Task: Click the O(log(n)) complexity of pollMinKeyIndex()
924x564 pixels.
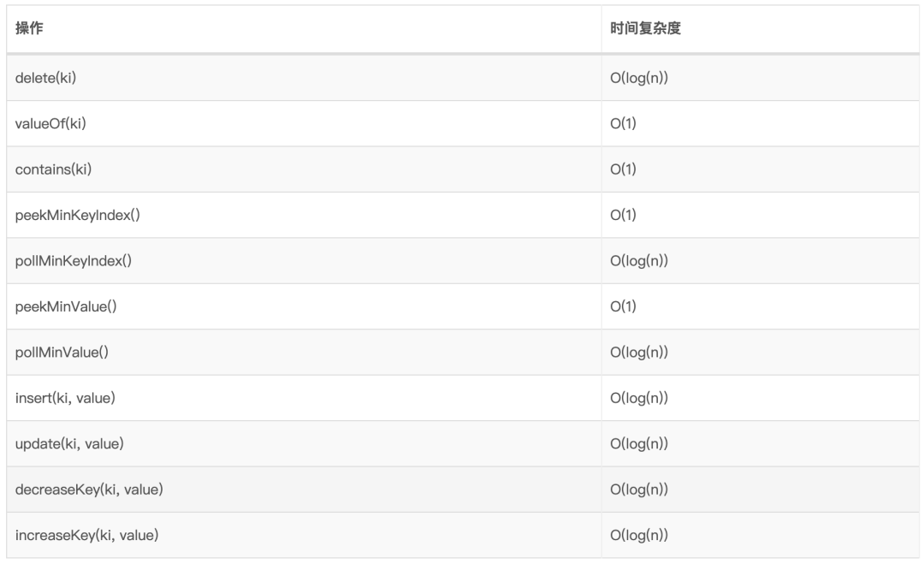Action: click(x=639, y=260)
